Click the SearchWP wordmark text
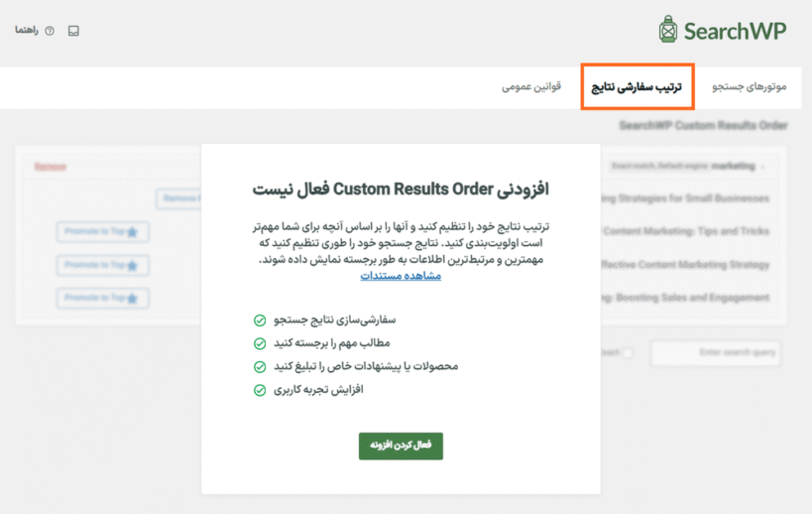812x514 pixels. [x=735, y=31]
